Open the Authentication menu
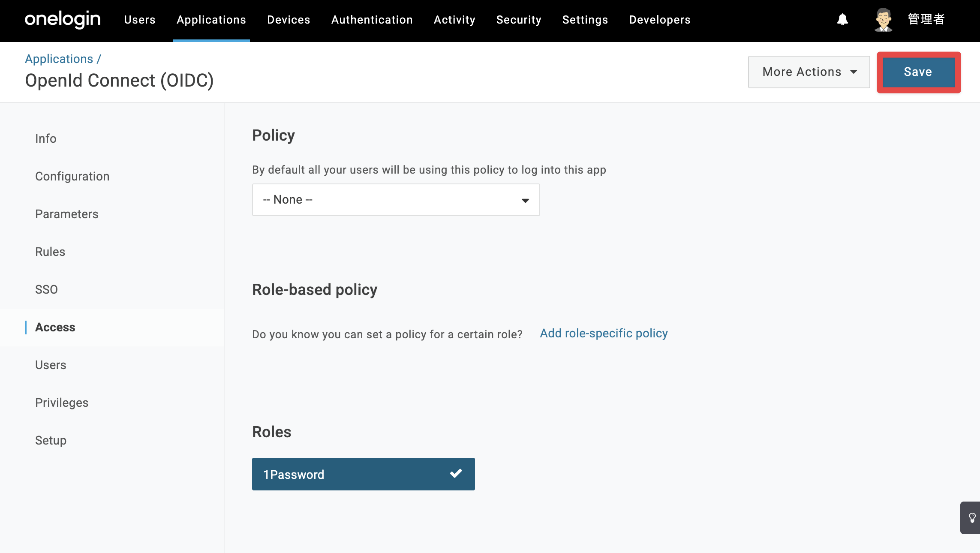This screenshot has width=980, height=553. (x=372, y=20)
